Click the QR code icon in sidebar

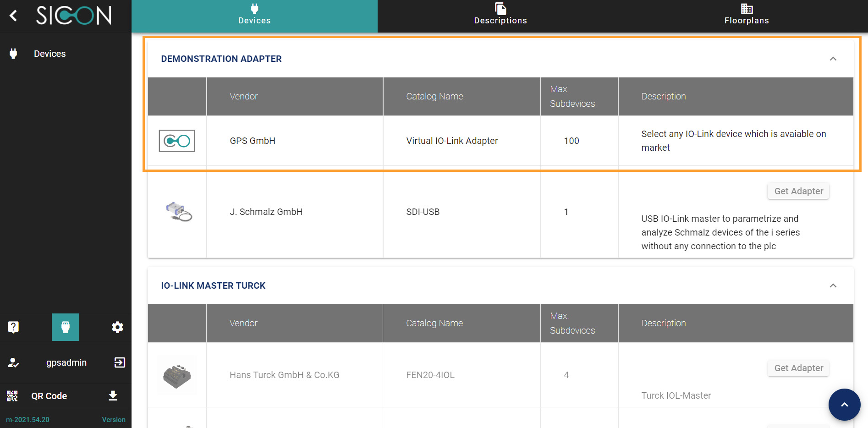coord(12,396)
